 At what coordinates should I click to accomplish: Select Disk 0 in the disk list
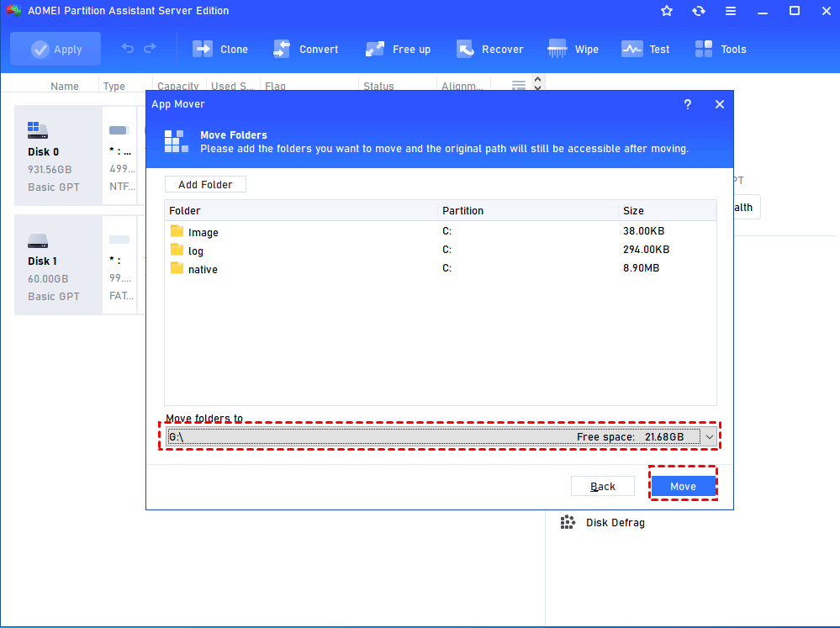(58, 156)
